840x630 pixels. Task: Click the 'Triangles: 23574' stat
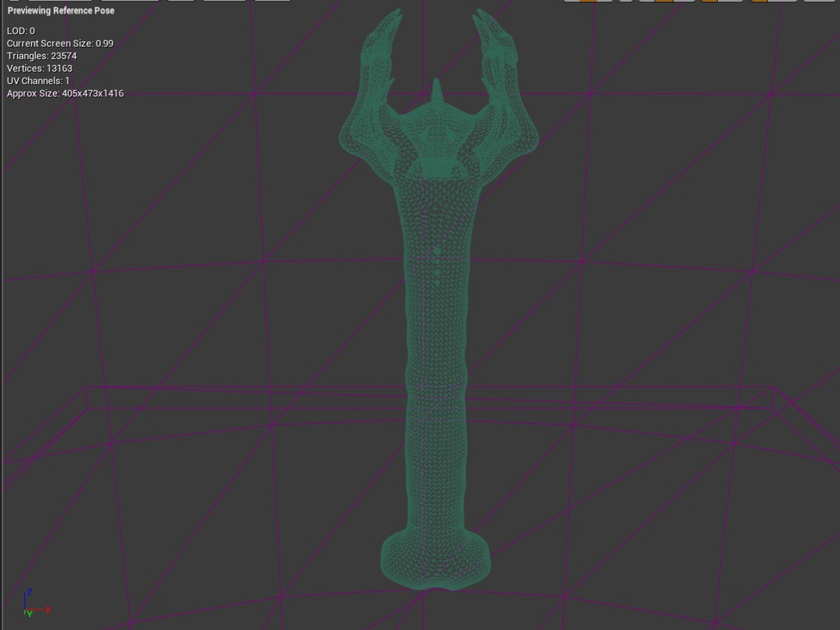point(42,56)
